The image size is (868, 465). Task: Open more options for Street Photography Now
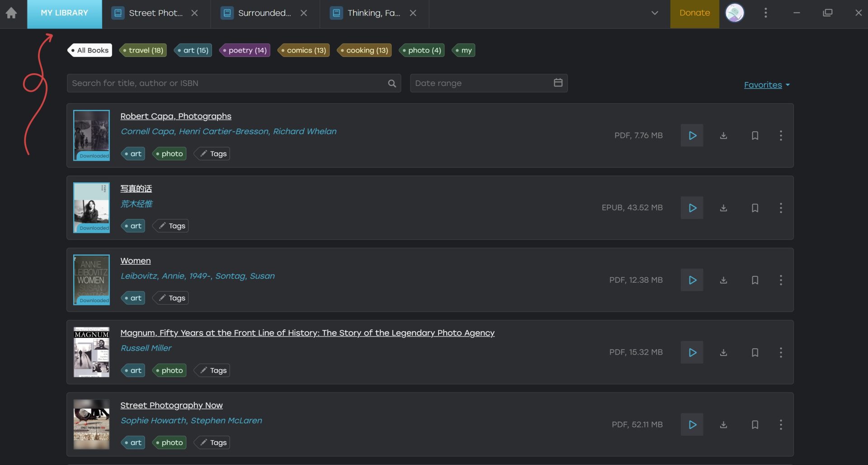click(x=781, y=425)
